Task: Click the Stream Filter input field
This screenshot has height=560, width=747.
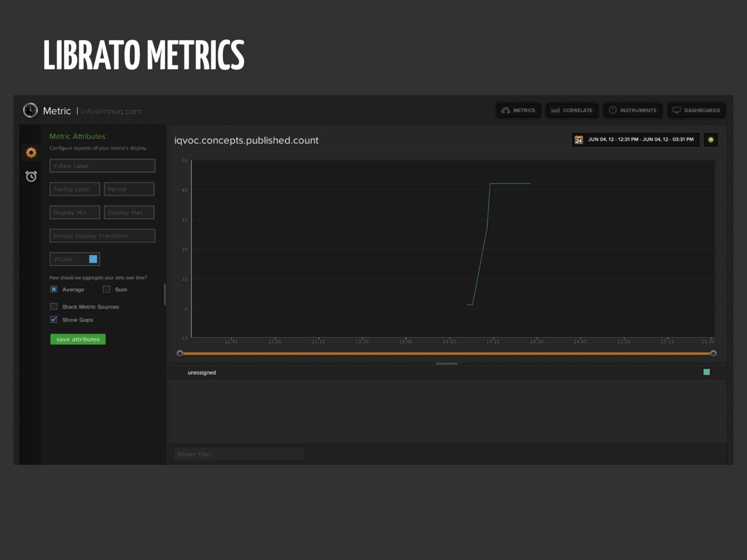Action: tap(239, 454)
